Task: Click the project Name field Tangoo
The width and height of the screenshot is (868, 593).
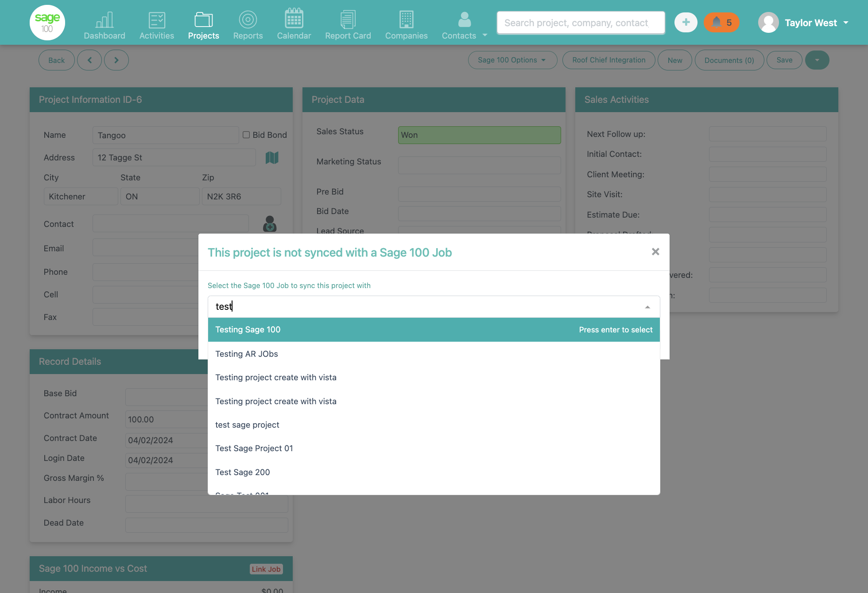Action: point(166,135)
